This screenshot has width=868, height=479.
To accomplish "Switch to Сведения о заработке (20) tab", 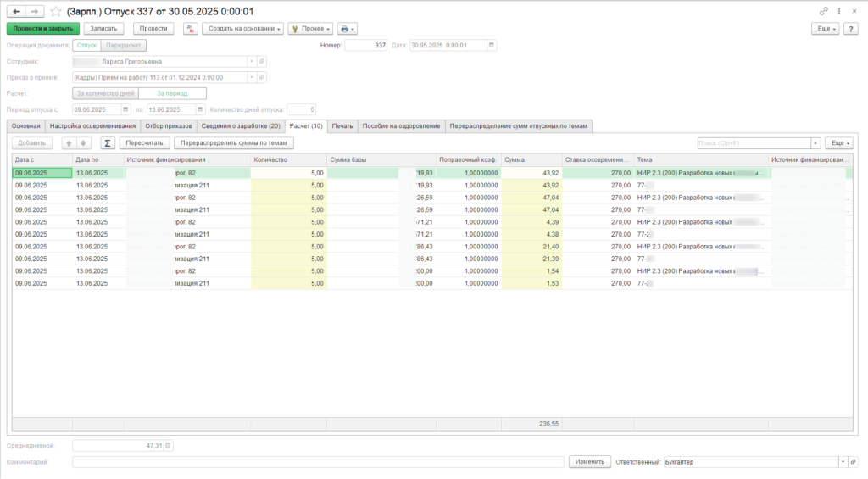I will (x=241, y=126).
